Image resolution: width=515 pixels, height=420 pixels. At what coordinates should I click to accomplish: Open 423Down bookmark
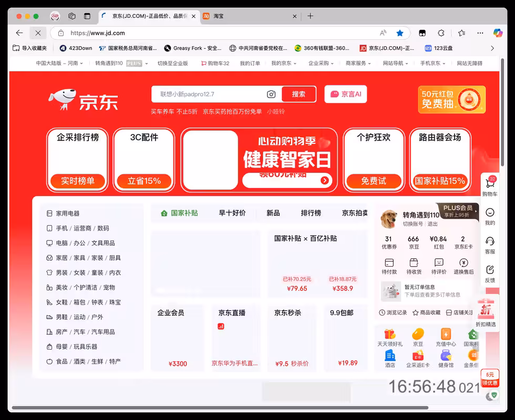(x=76, y=48)
